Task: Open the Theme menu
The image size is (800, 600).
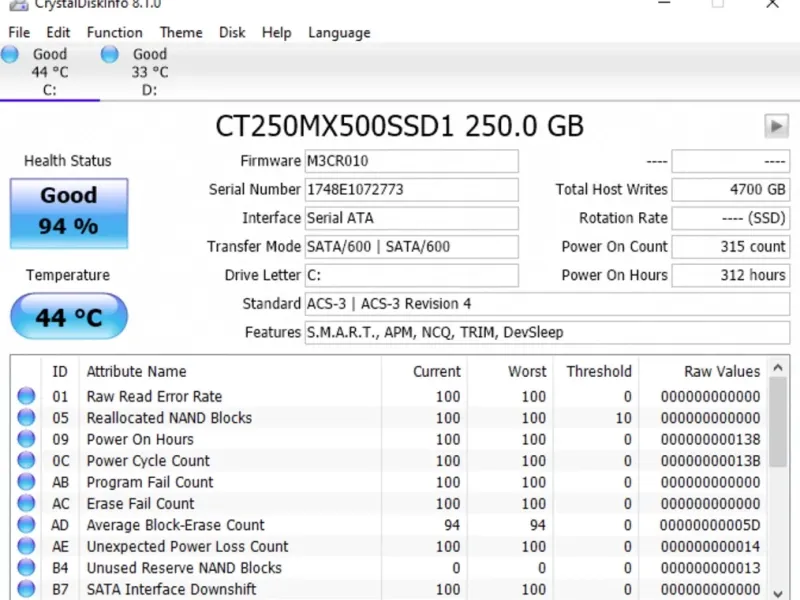Action: point(181,33)
